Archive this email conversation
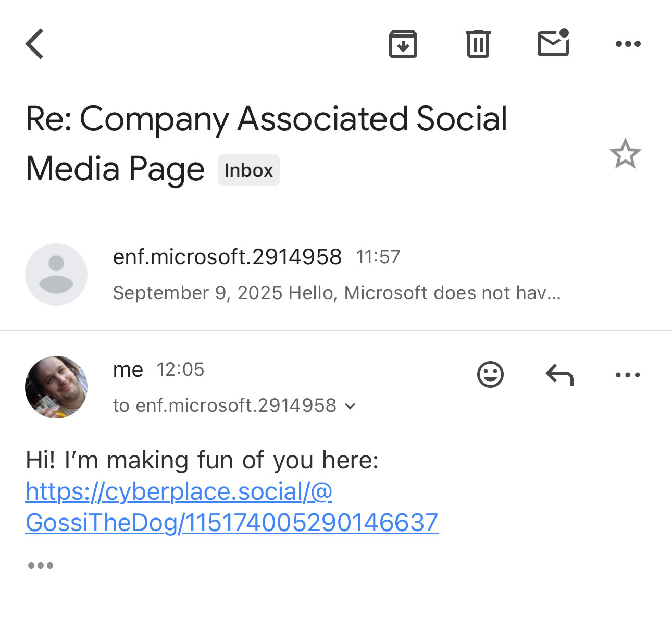672x629 pixels. click(x=403, y=44)
